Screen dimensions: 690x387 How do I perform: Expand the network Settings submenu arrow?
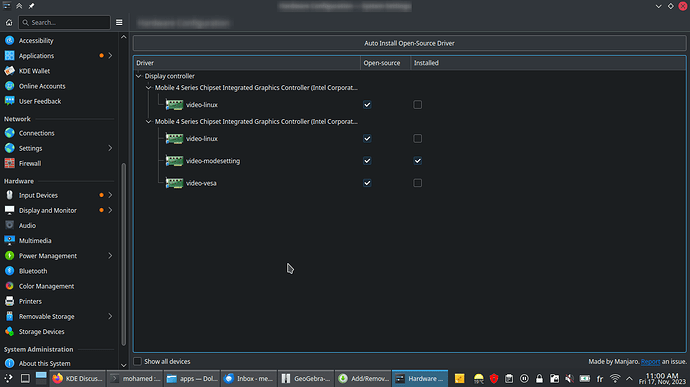pyautogui.click(x=110, y=148)
